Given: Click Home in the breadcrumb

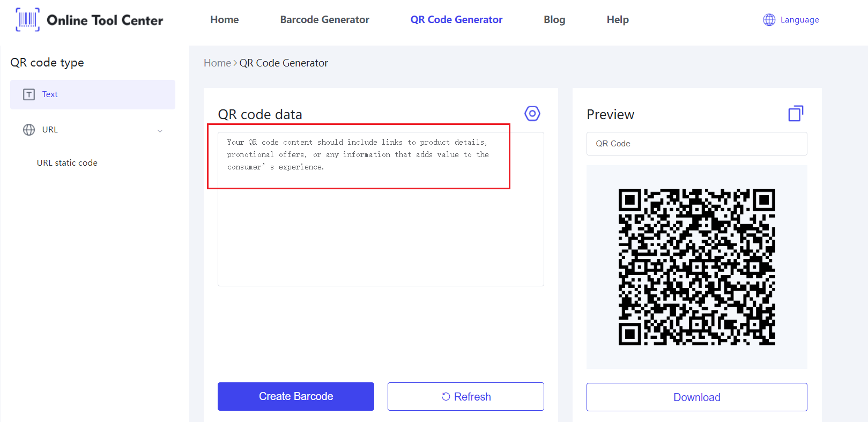Looking at the screenshot, I should 217,63.
